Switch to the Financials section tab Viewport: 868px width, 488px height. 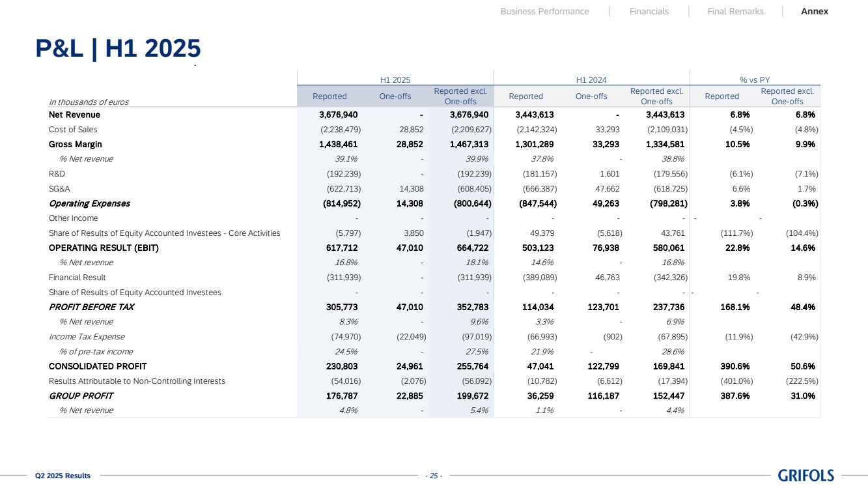[x=649, y=11]
